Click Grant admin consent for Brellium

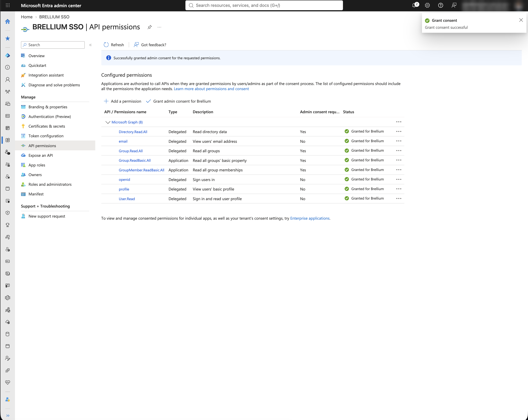click(178, 101)
